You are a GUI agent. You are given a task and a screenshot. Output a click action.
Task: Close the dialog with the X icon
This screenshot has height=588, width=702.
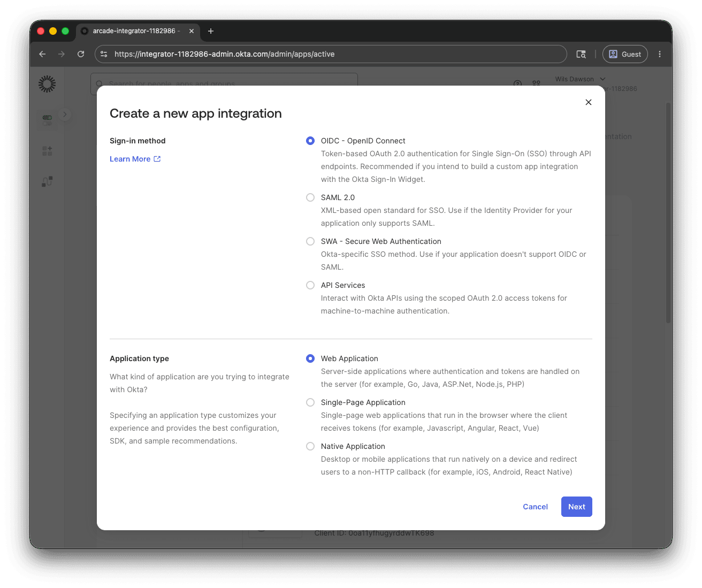pyautogui.click(x=589, y=102)
